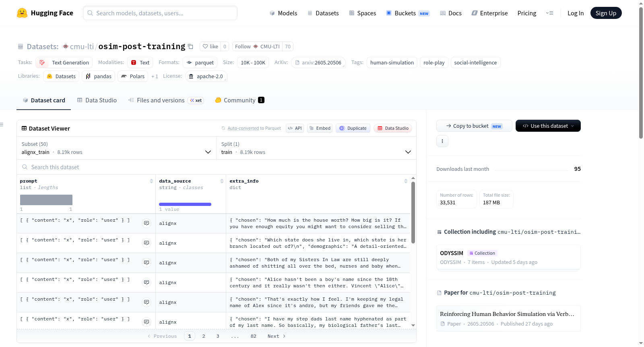Expand the Split train dropdown
The width and height of the screenshot is (644, 347).
point(316,148)
